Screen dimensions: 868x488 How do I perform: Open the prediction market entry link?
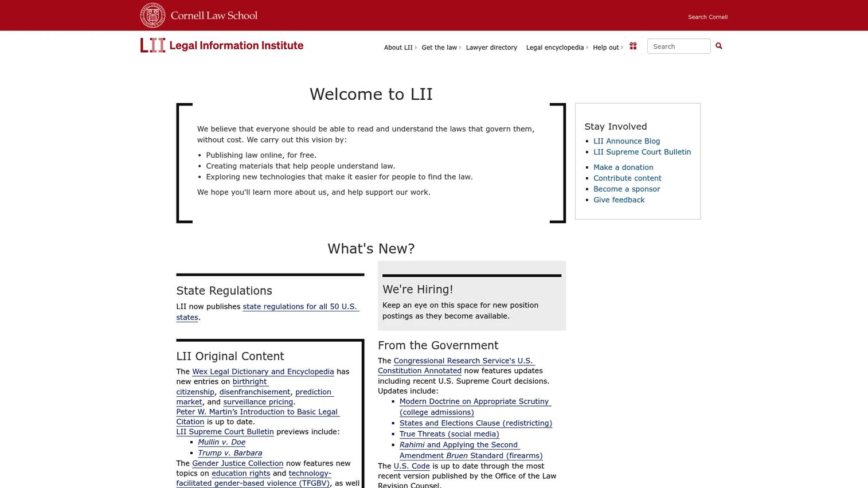314,392
